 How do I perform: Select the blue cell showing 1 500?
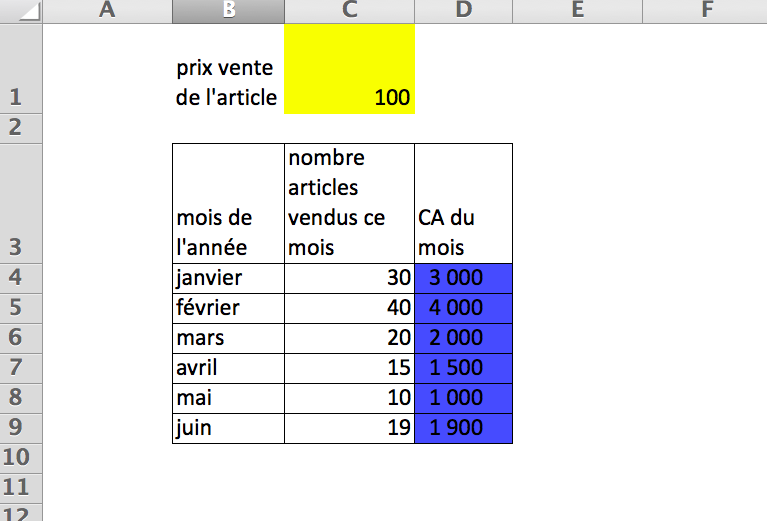pyautogui.click(x=464, y=368)
